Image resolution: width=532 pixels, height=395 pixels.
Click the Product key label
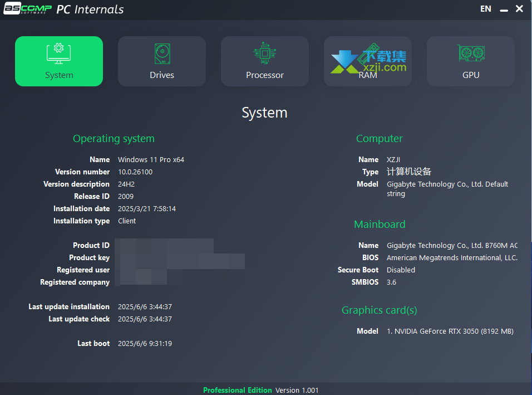click(89, 257)
